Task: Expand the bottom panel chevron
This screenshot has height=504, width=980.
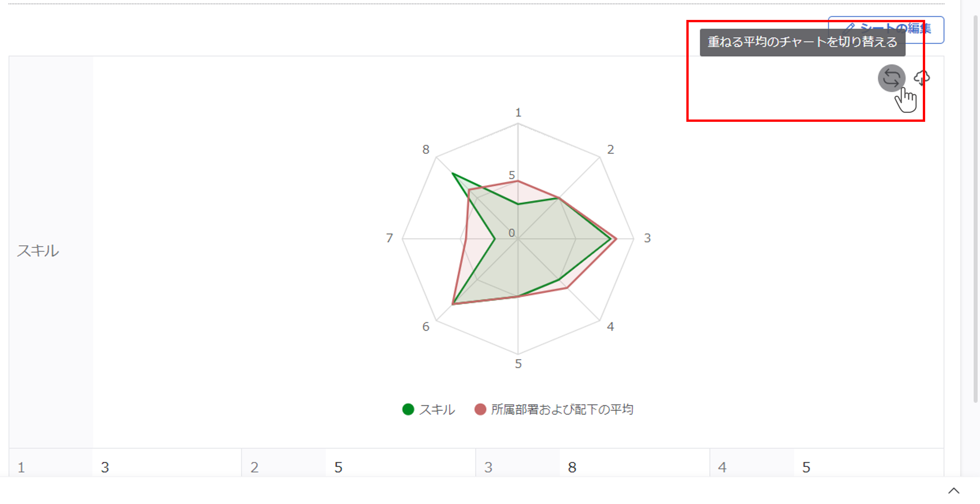Action: click(953, 491)
